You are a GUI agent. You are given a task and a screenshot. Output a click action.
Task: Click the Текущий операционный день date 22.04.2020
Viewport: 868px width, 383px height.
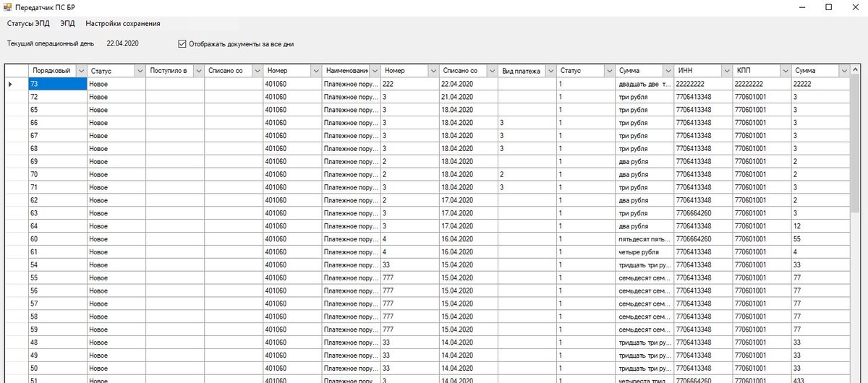tap(122, 43)
